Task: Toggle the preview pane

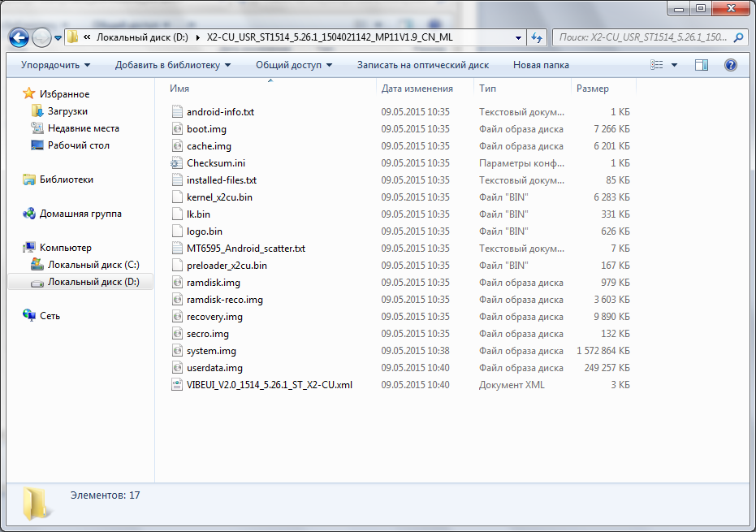Action: tap(702, 65)
